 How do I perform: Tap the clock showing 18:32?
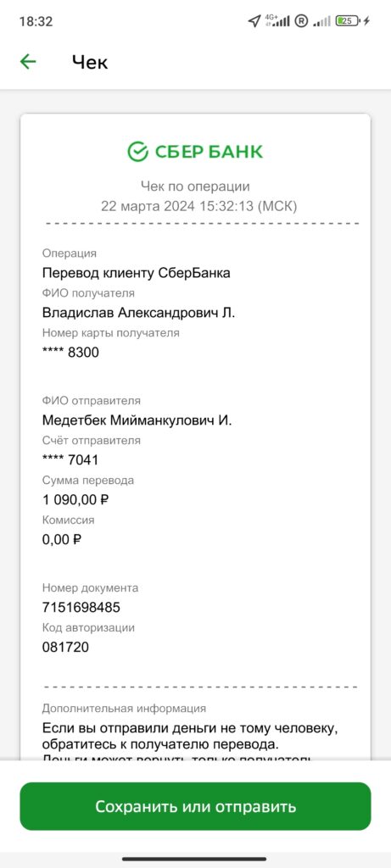coord(36,21)
